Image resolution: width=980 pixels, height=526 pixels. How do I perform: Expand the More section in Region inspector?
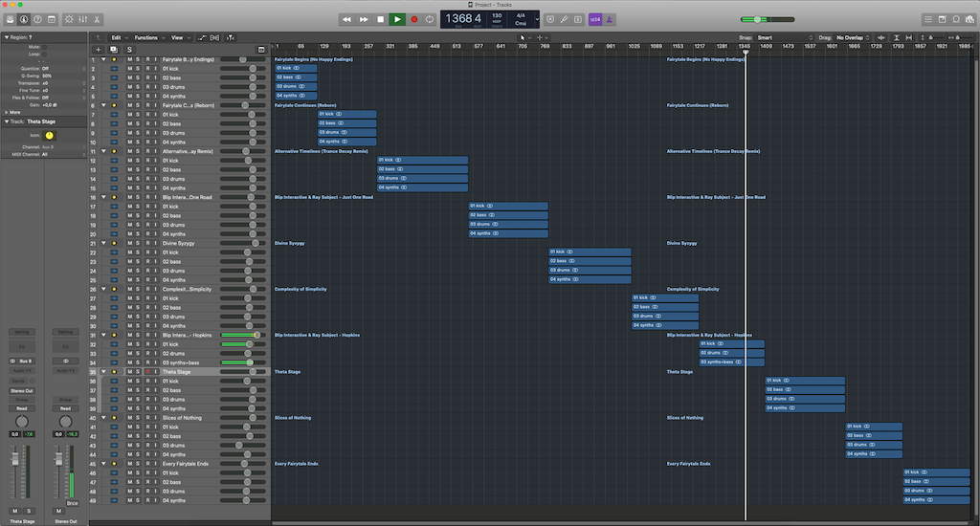[11, 112]
